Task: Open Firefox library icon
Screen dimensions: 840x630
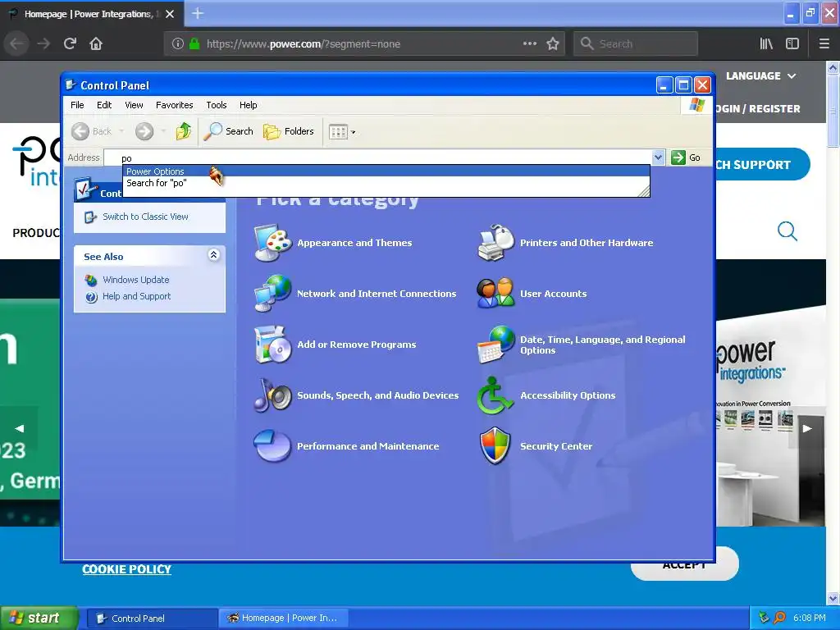Action: tap(766, 43)
